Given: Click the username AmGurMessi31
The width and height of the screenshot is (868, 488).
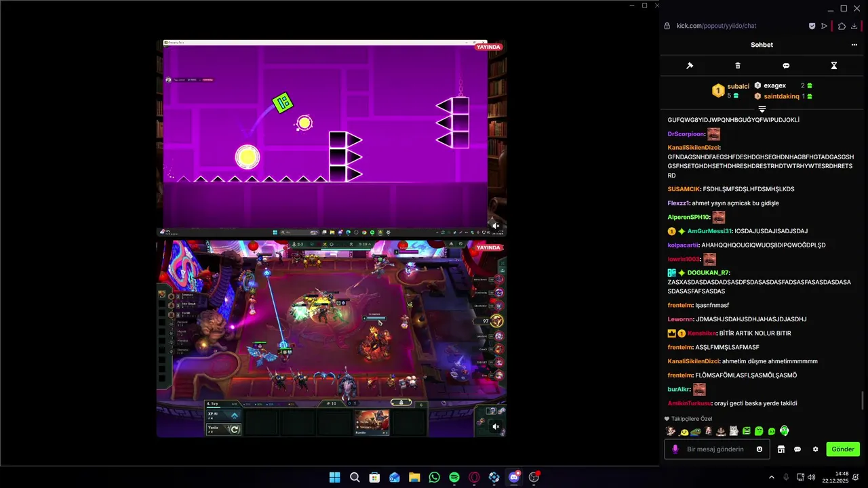Looking at the screenshot, I should (710, 231).
